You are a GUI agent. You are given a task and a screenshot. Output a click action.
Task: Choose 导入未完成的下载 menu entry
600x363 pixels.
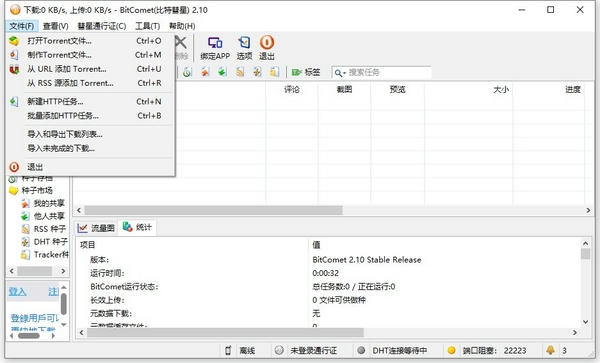point(91,148)
